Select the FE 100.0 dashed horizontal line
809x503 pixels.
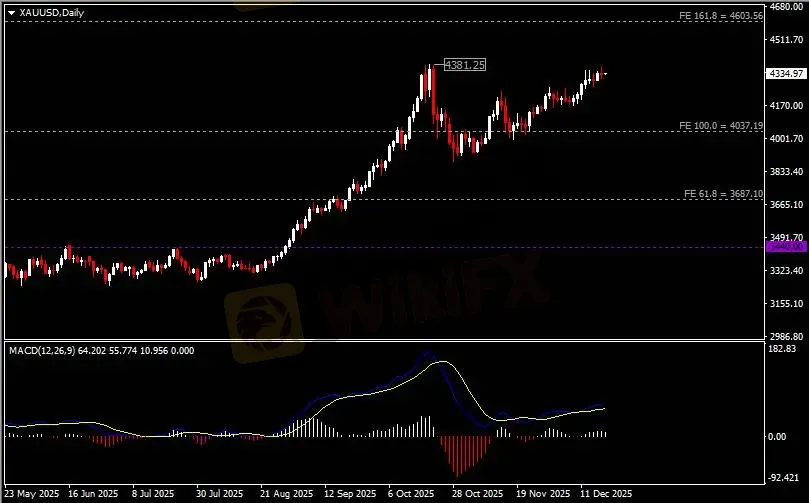click(384, 132)
